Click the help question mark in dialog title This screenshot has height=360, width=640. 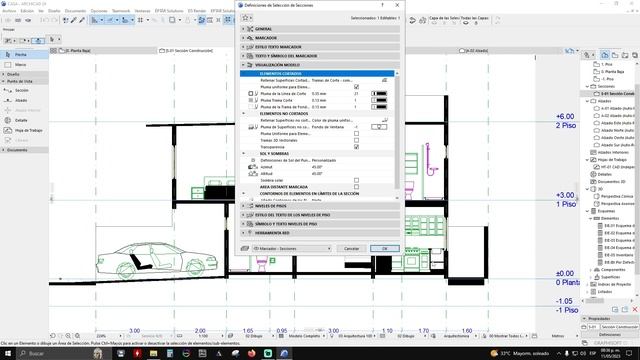click(x=382, y=5)
